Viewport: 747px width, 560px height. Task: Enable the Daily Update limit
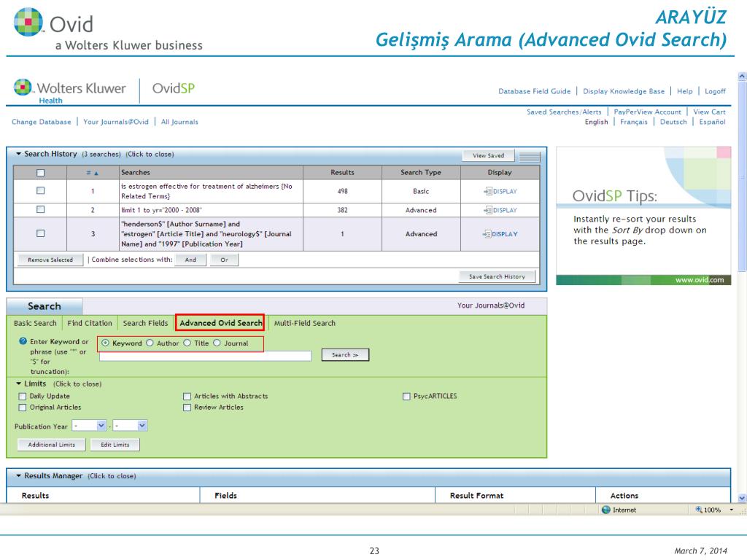pyautogui.click(x=23, y=396)
